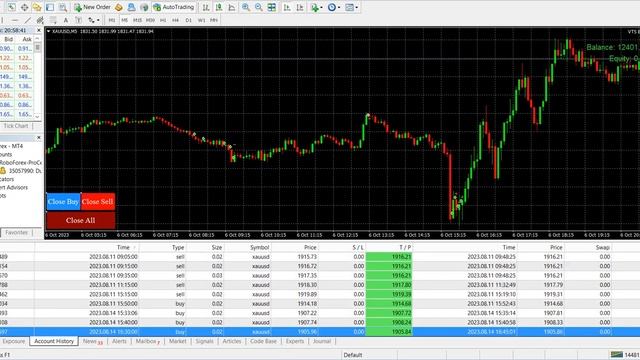640x360 pixels.
Task: Switch to MN timeframe
Action: pyautogui.click(x=214, y=20)
